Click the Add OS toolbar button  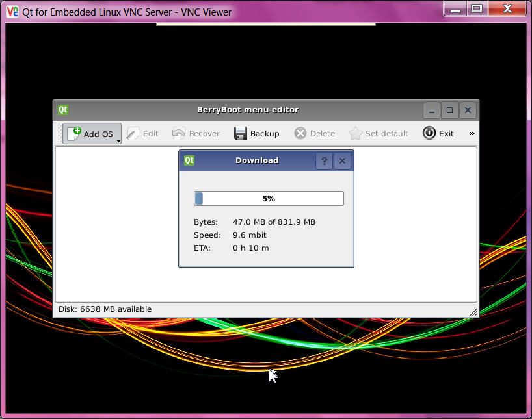pos(90,134)
